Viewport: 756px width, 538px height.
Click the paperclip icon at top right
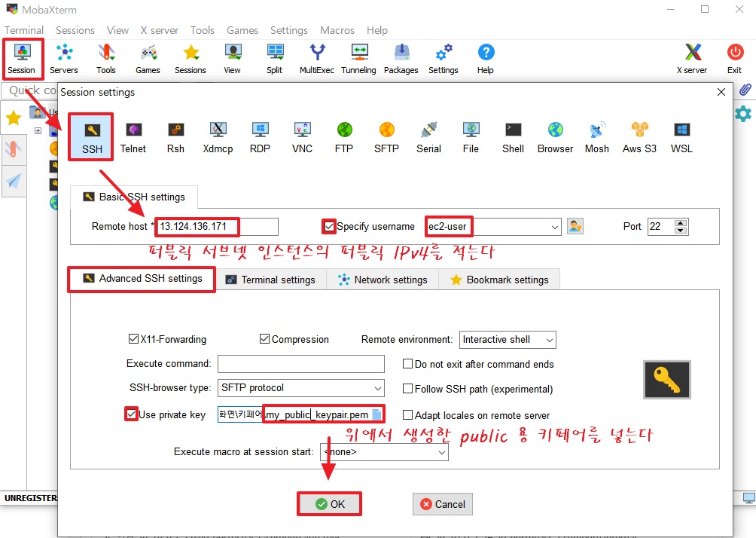click(x=745, y=90)
